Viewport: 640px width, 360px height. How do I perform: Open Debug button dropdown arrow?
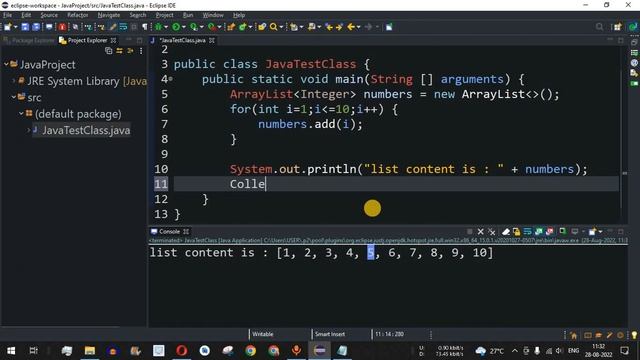(x=166, y=27)
